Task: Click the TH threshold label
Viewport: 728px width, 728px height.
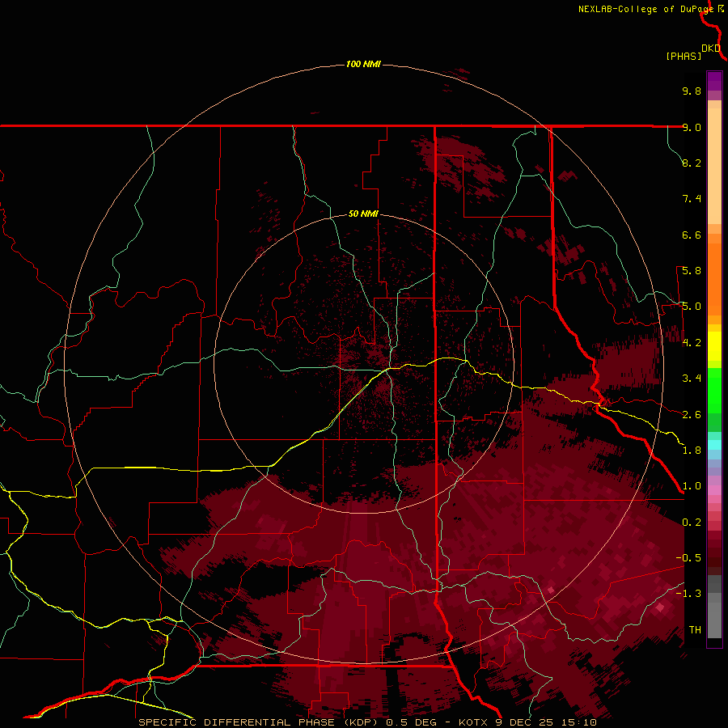Action: coord(695,630)
